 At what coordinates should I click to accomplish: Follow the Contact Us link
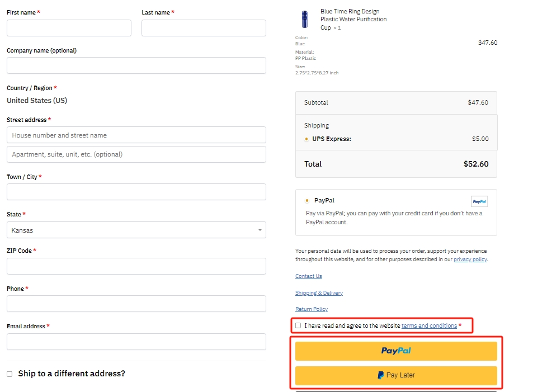click(x=308, y=276)
